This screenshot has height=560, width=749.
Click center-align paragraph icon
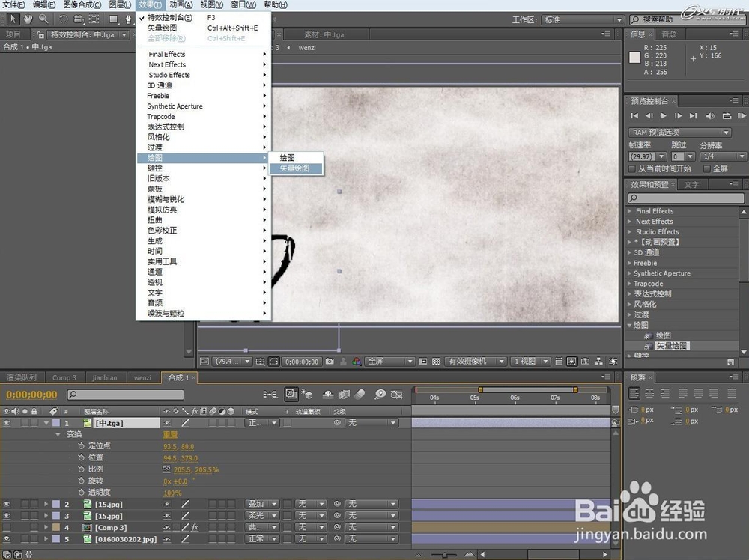click(x=649, y=393)
